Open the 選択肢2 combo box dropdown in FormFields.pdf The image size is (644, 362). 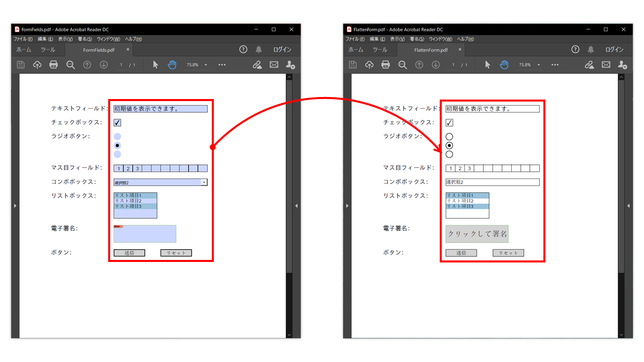pos(204,182)
